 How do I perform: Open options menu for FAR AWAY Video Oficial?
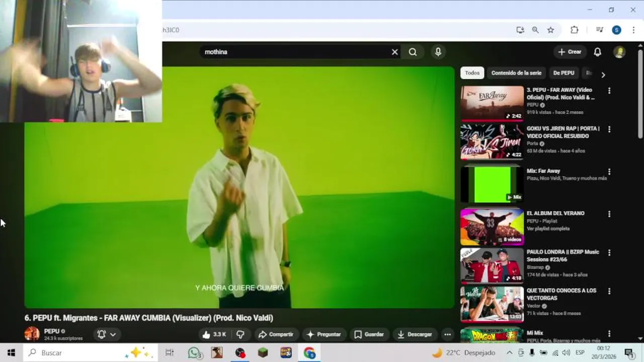(x=609, y=91)
